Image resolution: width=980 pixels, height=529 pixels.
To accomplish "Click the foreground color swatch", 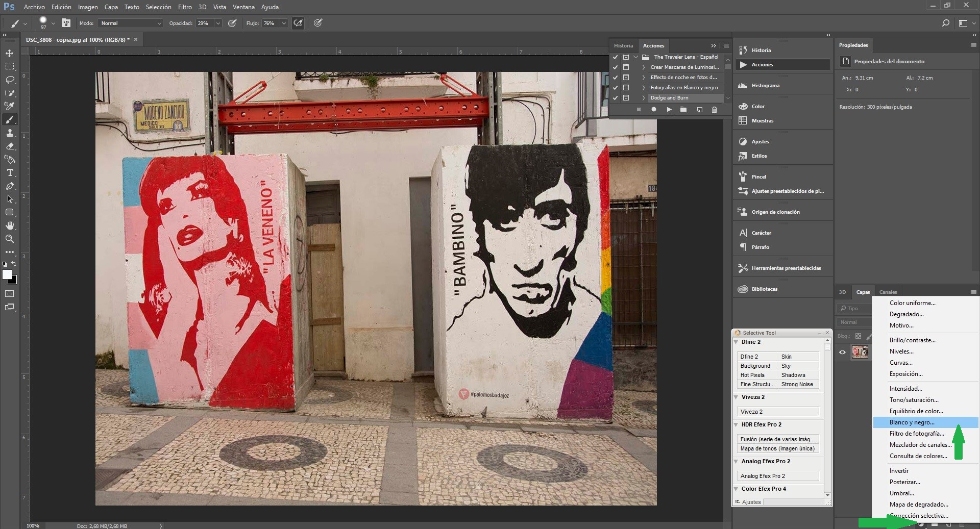I will [x=7, y=274].
